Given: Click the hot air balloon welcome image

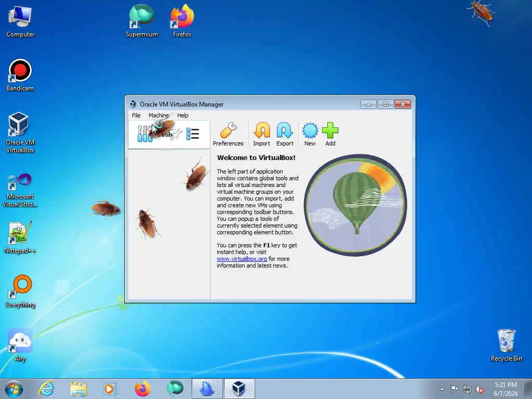Looking at the screenshot, I should pos(355,205).
